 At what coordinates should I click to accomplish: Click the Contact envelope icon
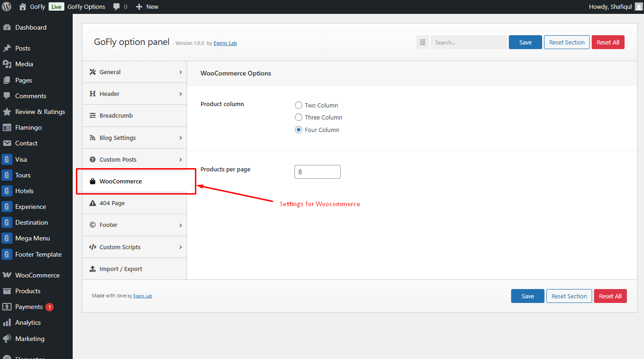pos(7,143)
